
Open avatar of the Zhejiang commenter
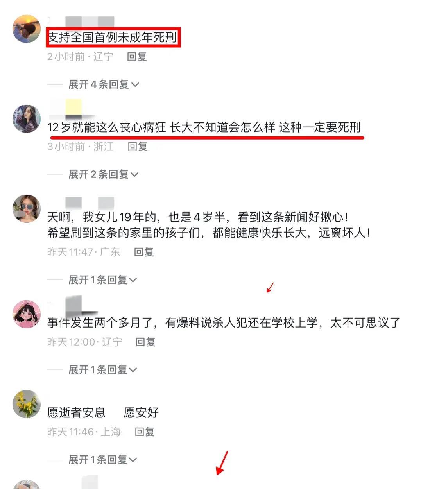(x=27, y=118)
